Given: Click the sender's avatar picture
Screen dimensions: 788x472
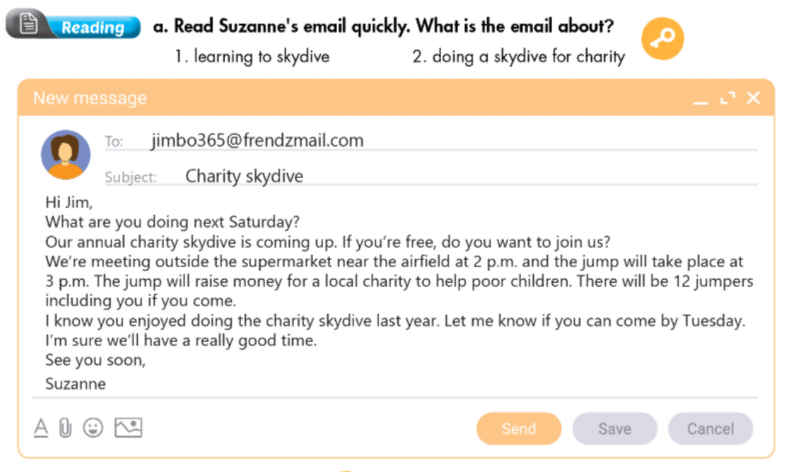Looking at the screenshot, I should 65,154.
